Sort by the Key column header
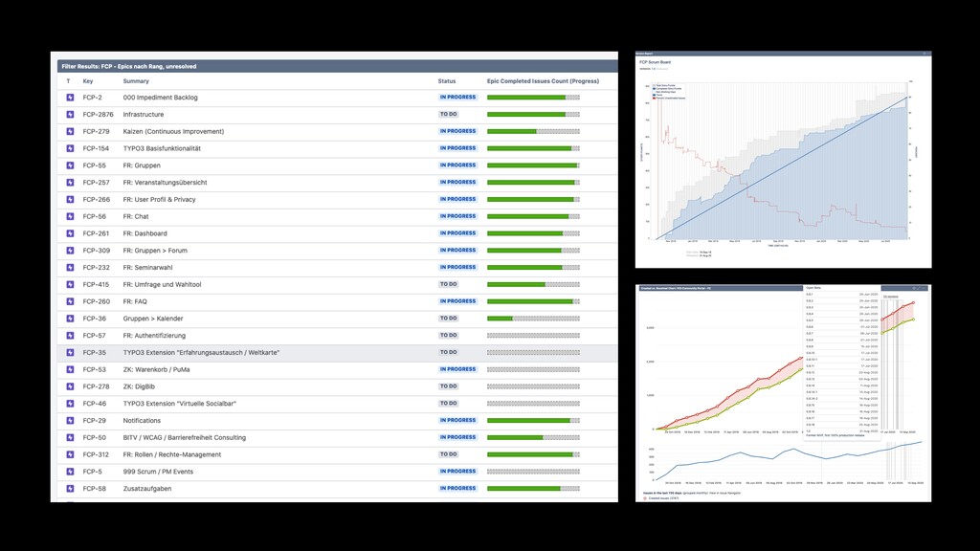The height and width of the screenshot is (551, 980). point(87,81)
